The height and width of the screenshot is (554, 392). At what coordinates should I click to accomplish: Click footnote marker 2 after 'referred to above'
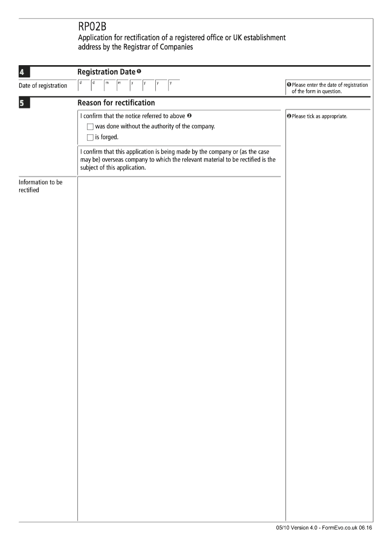click(189, 116)
